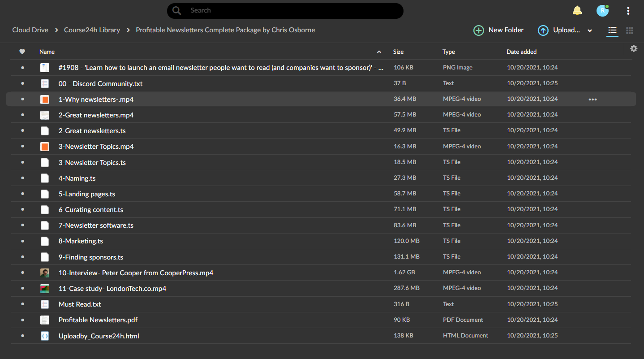The height and width of the screenshot is (359, 644).
Task: Toggle favourite dot for 6-Curating content.ts
Action: click(x=22, y=210)
